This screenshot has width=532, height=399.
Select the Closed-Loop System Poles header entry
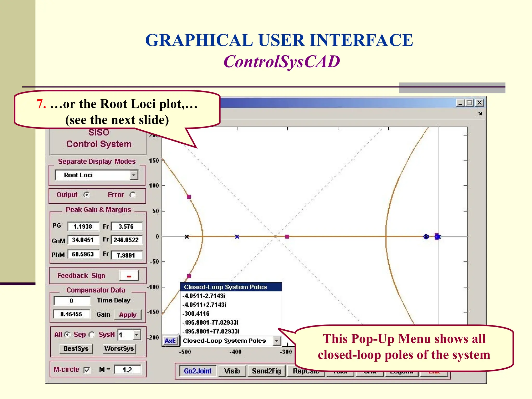point(231,287)
